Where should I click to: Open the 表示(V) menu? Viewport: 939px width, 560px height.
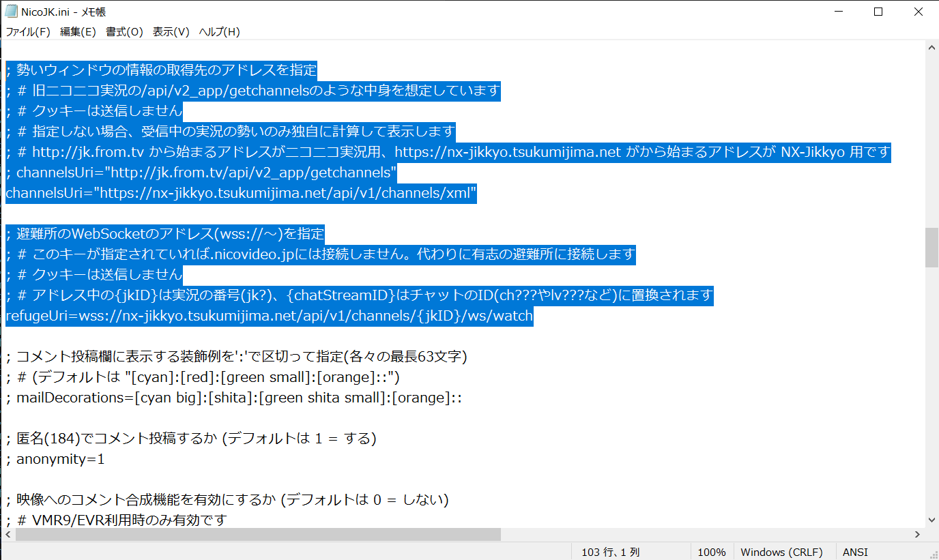click(171, 31)
